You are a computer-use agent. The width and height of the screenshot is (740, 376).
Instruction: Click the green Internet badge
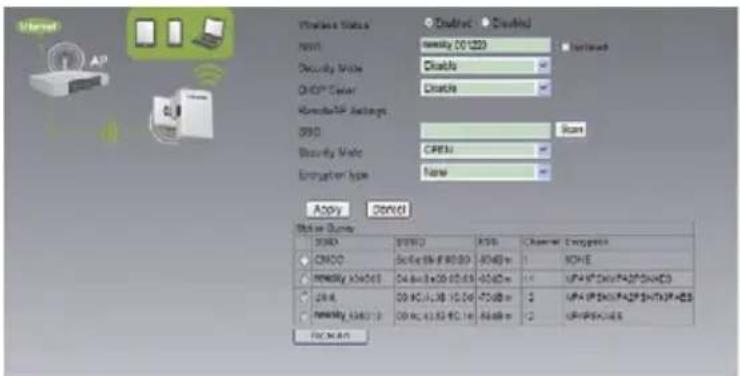(38, 27)
